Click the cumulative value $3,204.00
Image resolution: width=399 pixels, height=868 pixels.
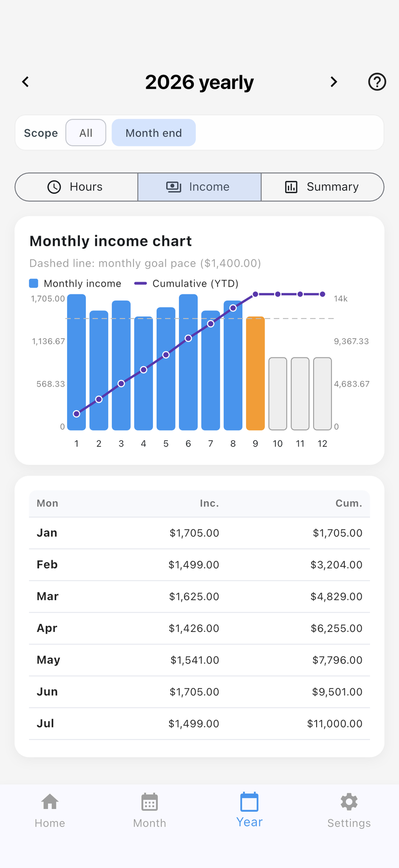coord(337,565)
